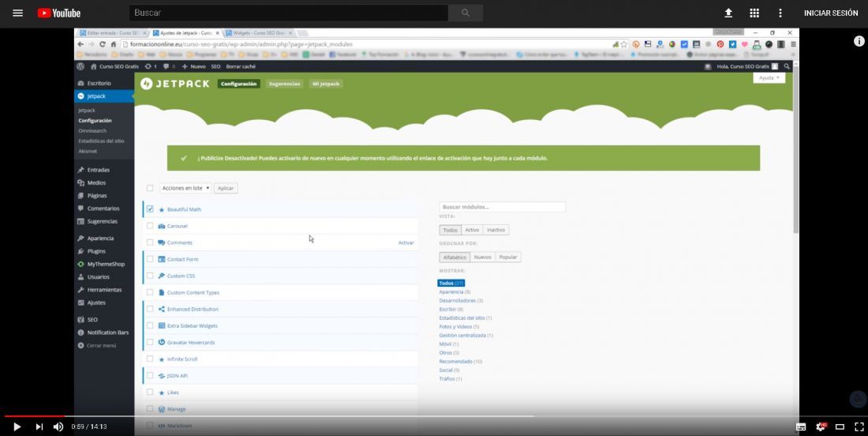The height and width of the screenshot is (436, 868).
Task: Open the Hola, Curso SEO Gratis menu
Action: point(747,66)
